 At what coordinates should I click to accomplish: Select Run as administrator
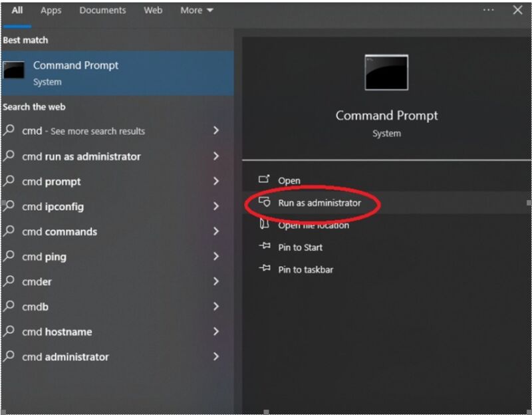point(319,203)
